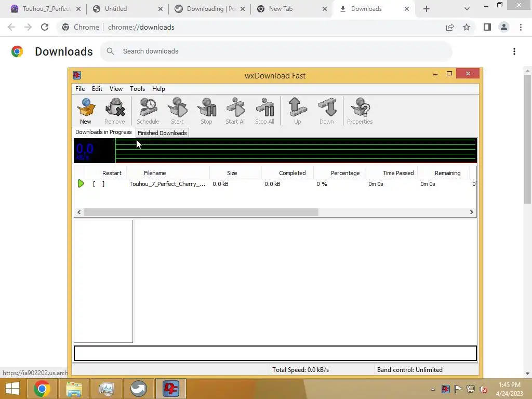Open the Chrome profile avatar
Image resolution: width=532 pixels, height=399 pixels.
click(504, 27)
